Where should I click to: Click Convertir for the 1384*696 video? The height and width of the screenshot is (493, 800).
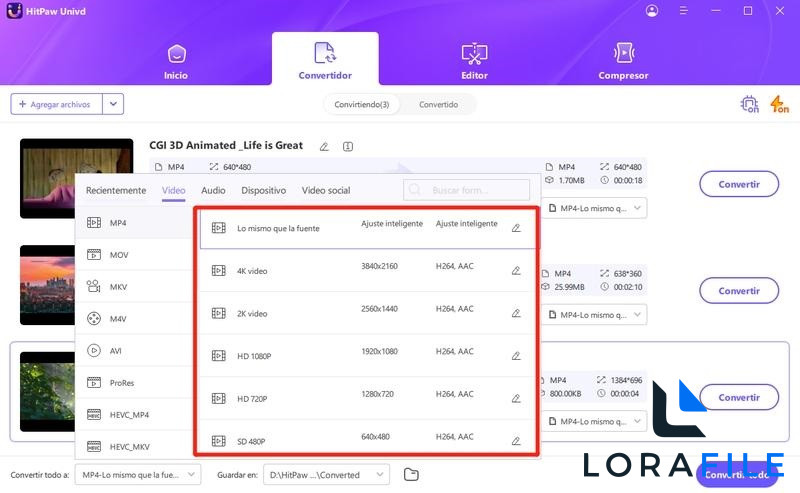pyautogui.click(x=739, y=397)
